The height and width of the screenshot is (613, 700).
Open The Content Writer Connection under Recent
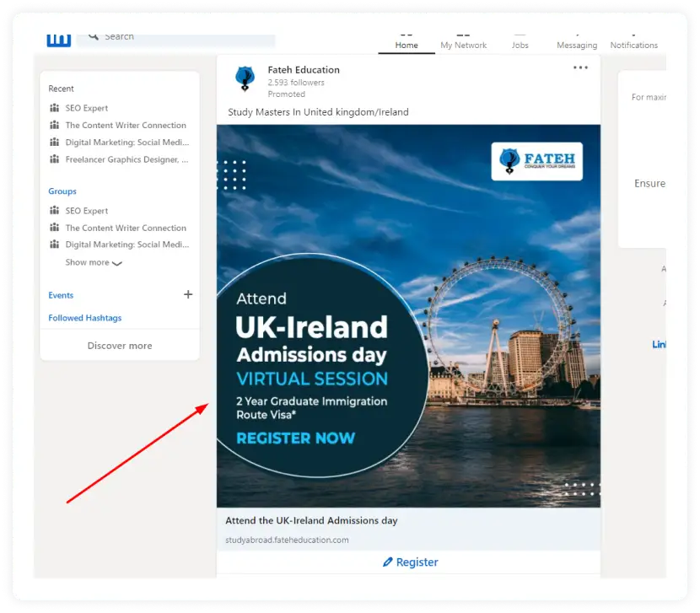click(x=126, y=125)
